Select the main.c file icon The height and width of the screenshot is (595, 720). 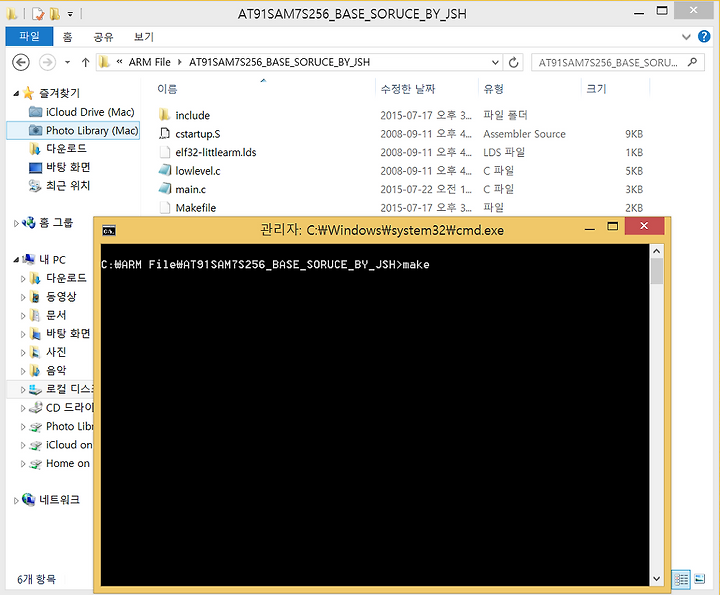tap(164, 189)
